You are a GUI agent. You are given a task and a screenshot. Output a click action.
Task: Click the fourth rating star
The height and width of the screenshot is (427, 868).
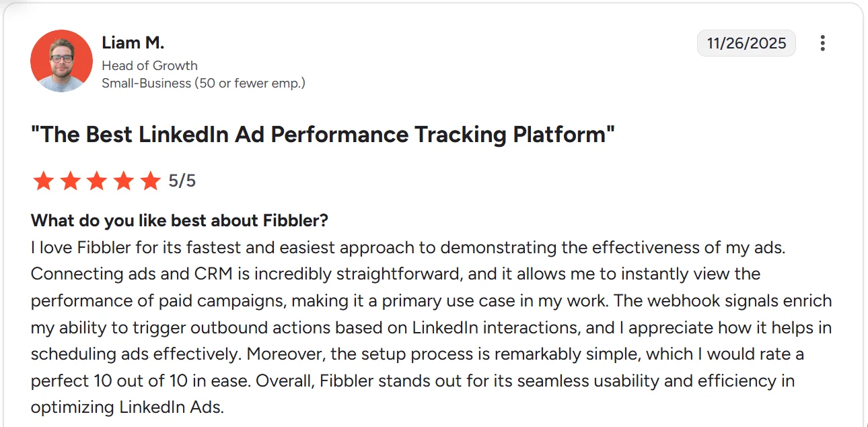124,180
